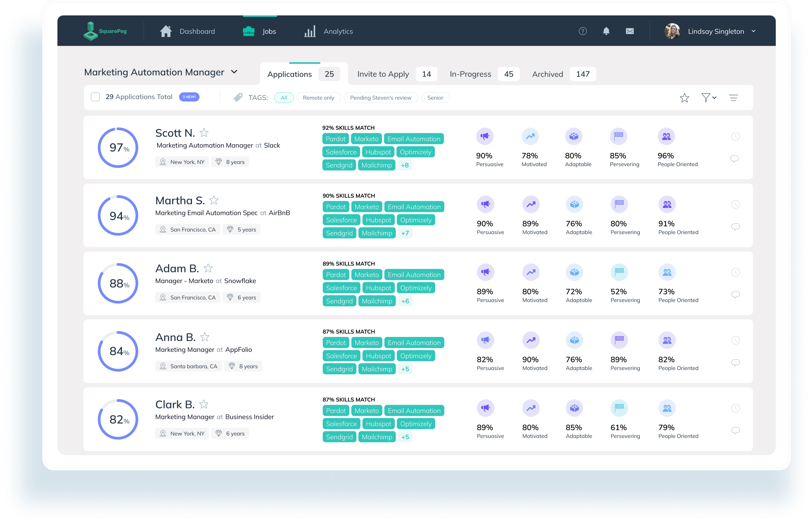The image size is (812, 525).
Task: Open Analytics in top navigation
Action: pyautogui.click(x=328, y=31)
